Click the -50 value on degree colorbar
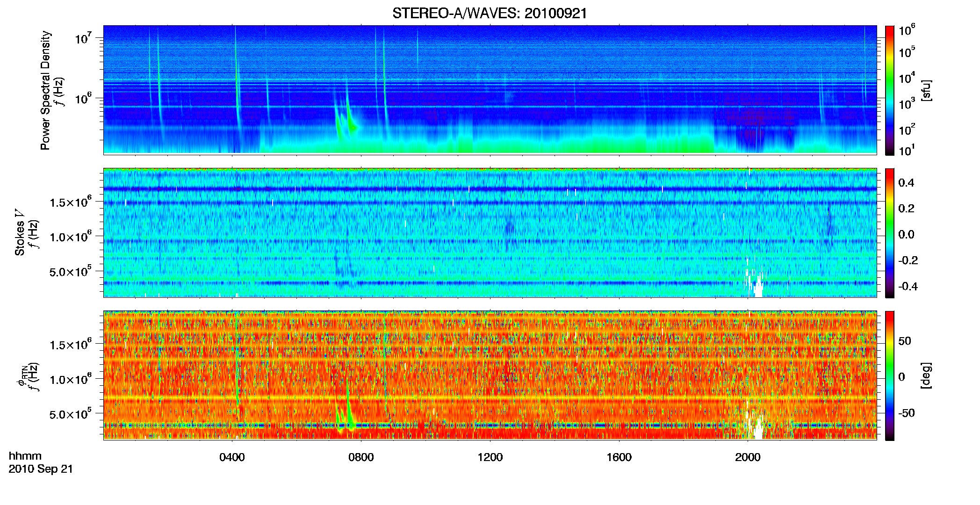This screenshot has width=980, height=505. coord(906,413)
